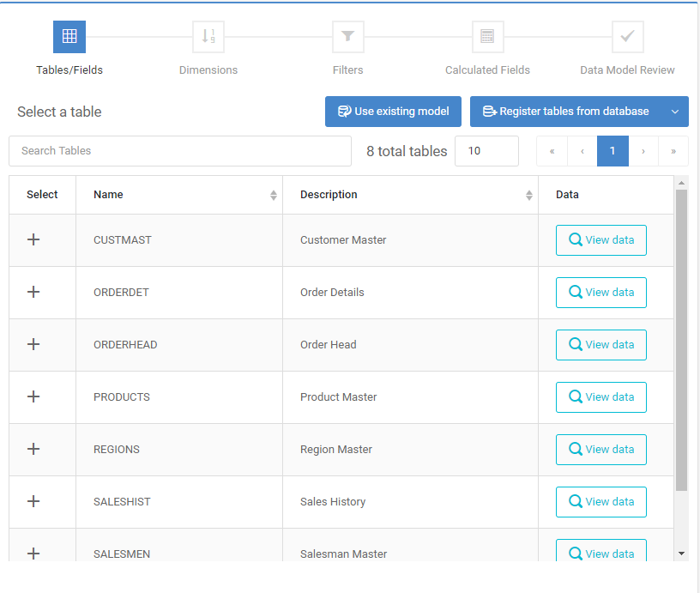This screenshot has width=700, height=593.
Task: Jump to Data Model Review checkmark icon
Action: [627, 37]
